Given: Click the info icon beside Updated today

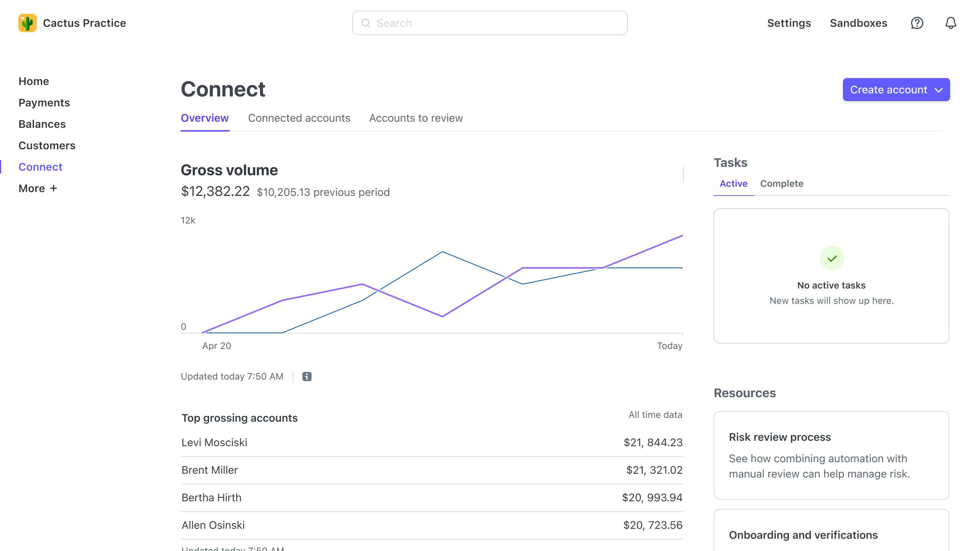Looking at the screenshot, I should click(x=307, y=377).
